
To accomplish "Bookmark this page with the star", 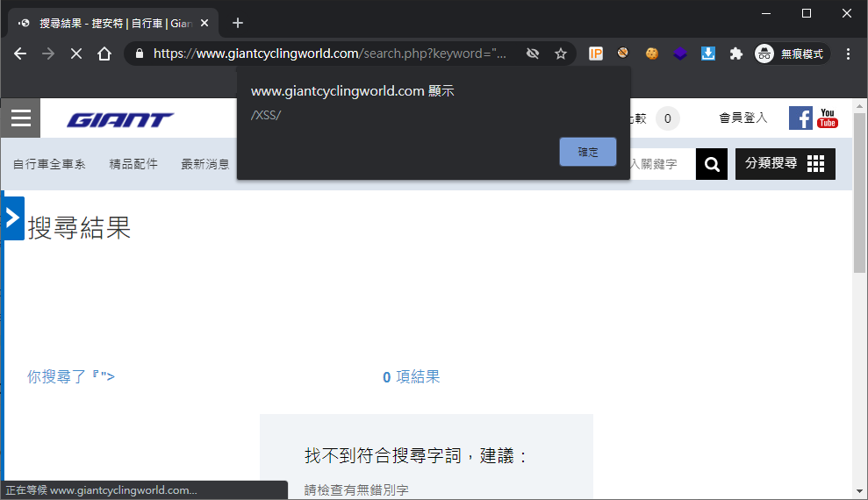I will click(561, 54).
